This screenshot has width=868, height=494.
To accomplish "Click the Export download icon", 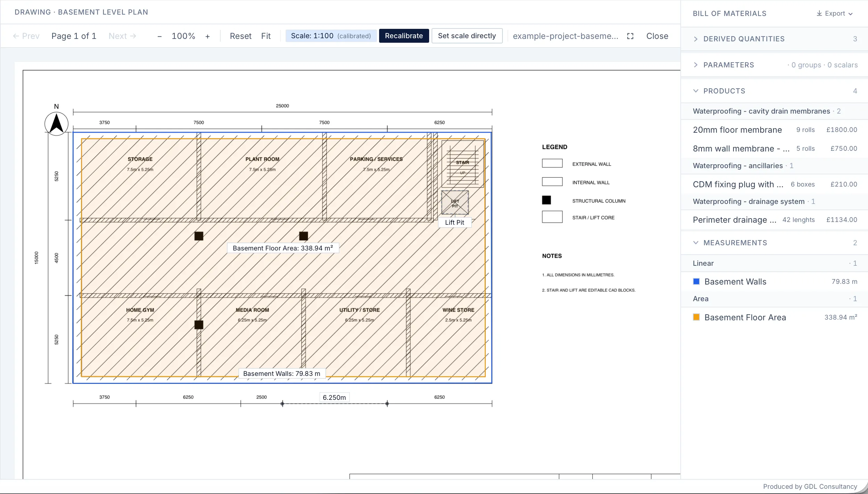I will click(819, 13).
